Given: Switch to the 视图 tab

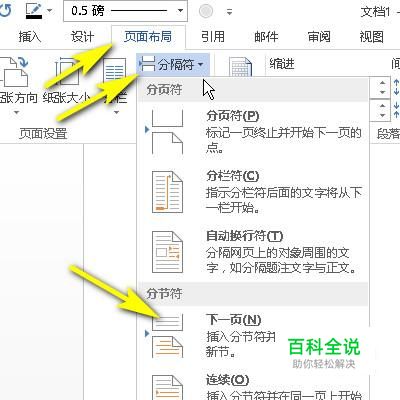Looking at the screenshot, I should [371, 37].
